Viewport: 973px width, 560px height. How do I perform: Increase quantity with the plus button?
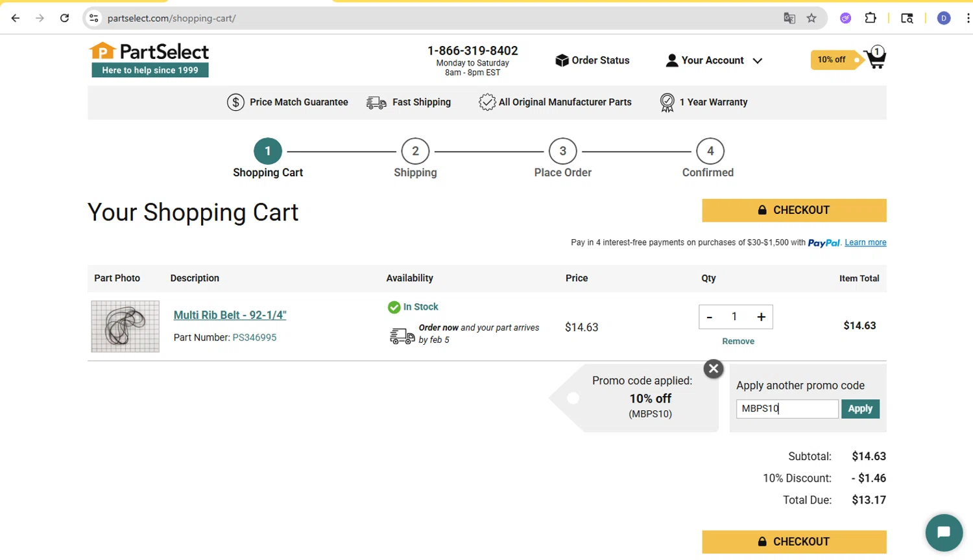761,317
